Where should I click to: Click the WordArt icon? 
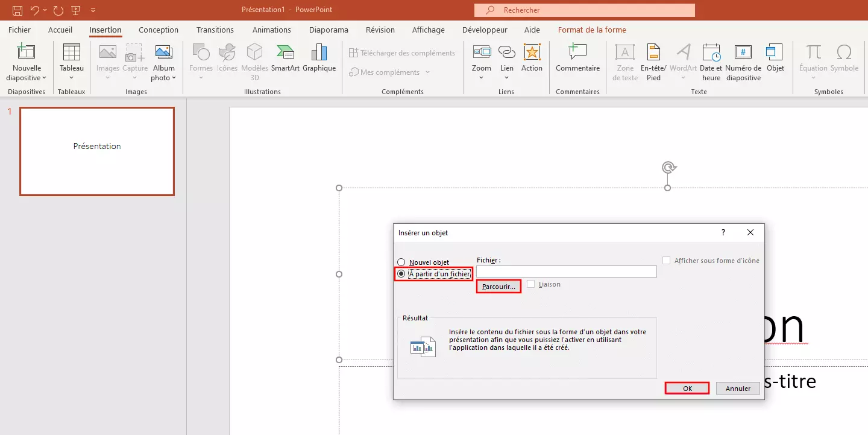click(x=683, y=52)
